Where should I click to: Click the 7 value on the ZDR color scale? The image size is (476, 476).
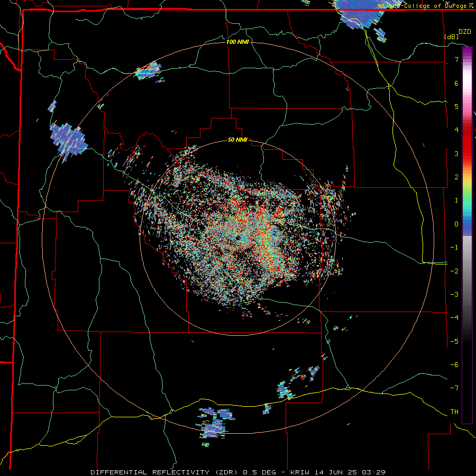456,59
